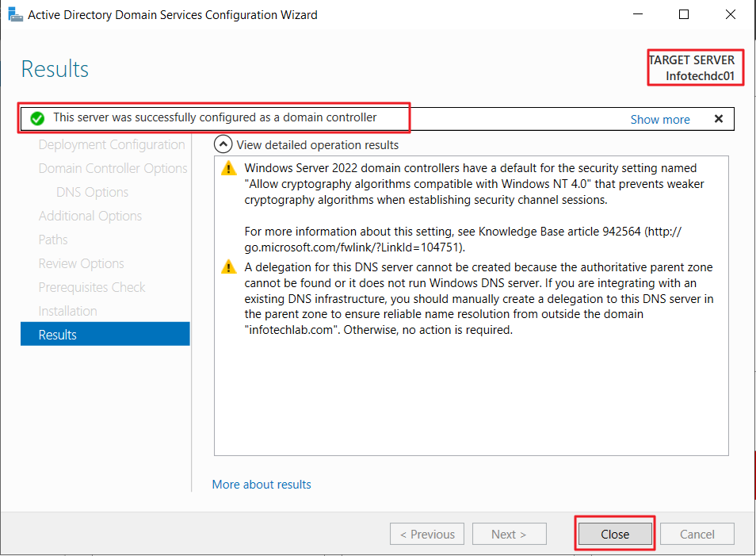Select Domain Controller Options step
The image size is (756, 556).
coord(113,168)
